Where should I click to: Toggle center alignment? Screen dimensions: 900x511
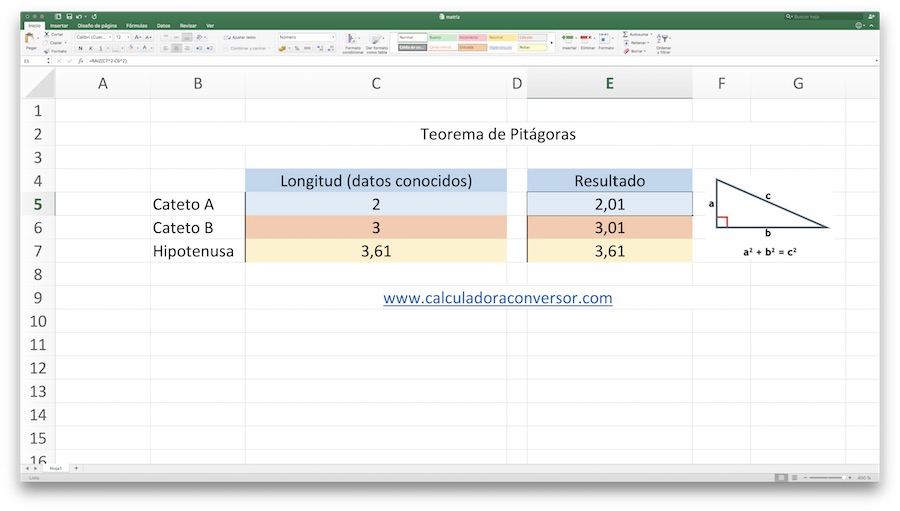click(x=176, y=48)
